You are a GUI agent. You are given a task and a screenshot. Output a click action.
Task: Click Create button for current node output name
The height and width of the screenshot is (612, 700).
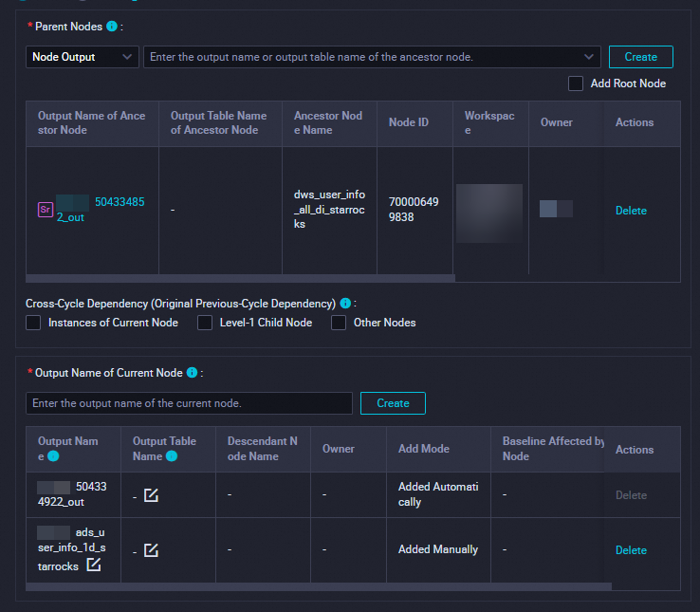[393, 403]
